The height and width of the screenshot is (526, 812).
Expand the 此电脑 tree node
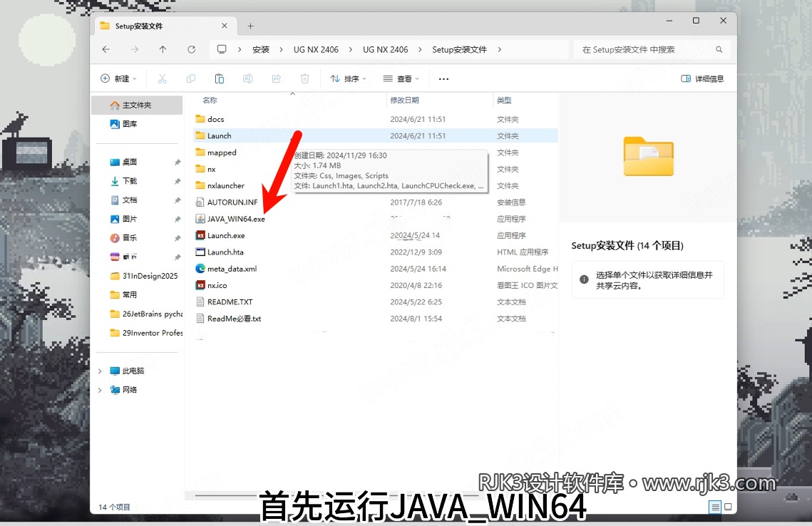[x=100, y=371]
